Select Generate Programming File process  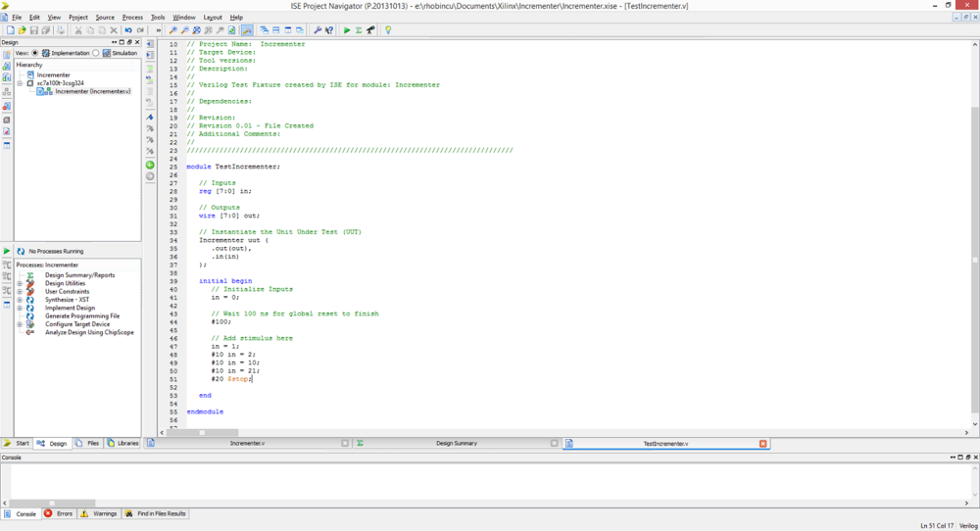[x=82, y=316]
